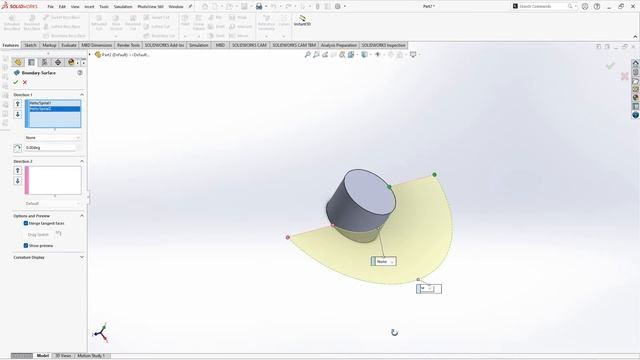Collapse Direction 1 section
The width and height of the screenshot is (640, 360).
tap(82, 95)
